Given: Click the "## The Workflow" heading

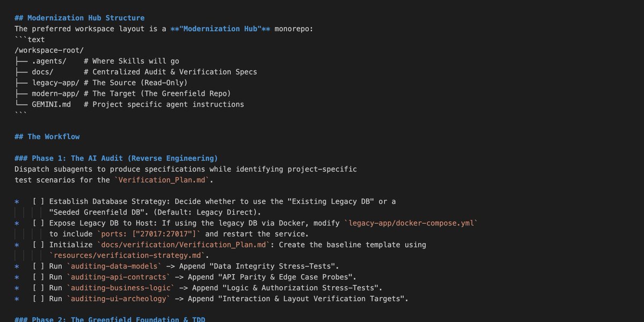Looking at the screenshot, I should (x=47, y=136).
